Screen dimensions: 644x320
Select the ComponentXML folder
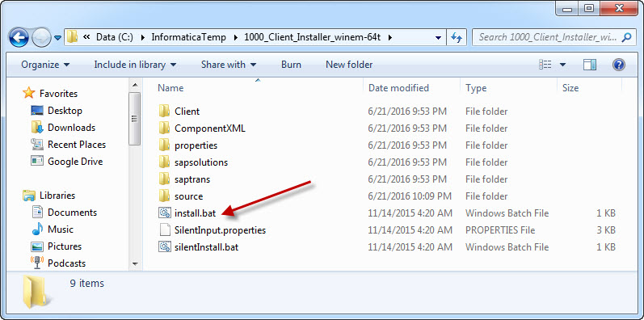(210, 128)
